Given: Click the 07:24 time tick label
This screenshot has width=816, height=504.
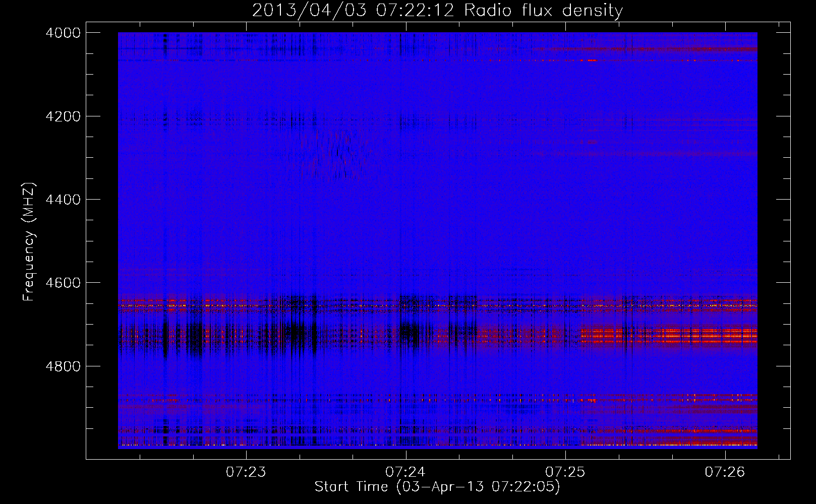Looking at the screenshot, I should tap(406, 472).
